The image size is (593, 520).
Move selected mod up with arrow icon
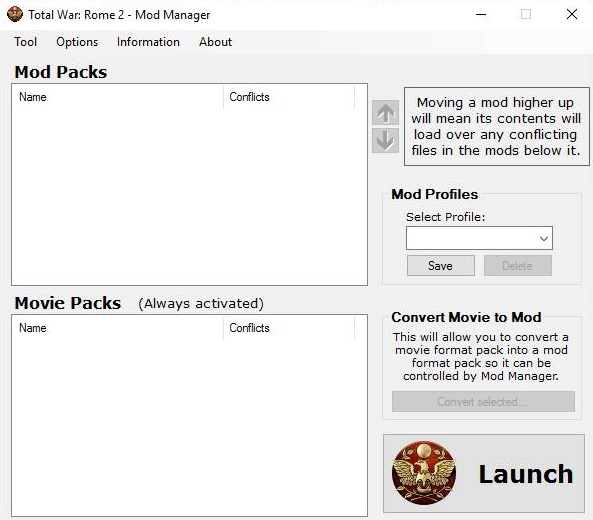[385, 113]
